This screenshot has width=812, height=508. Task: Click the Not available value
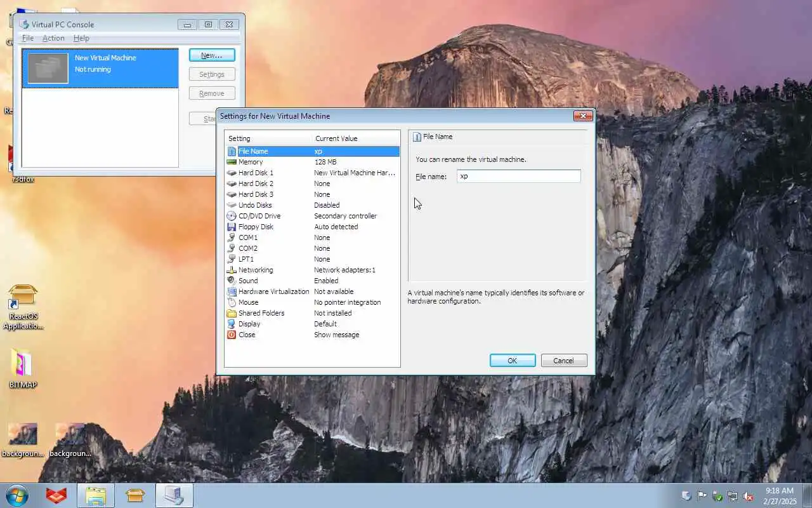(x=334, y=291)
